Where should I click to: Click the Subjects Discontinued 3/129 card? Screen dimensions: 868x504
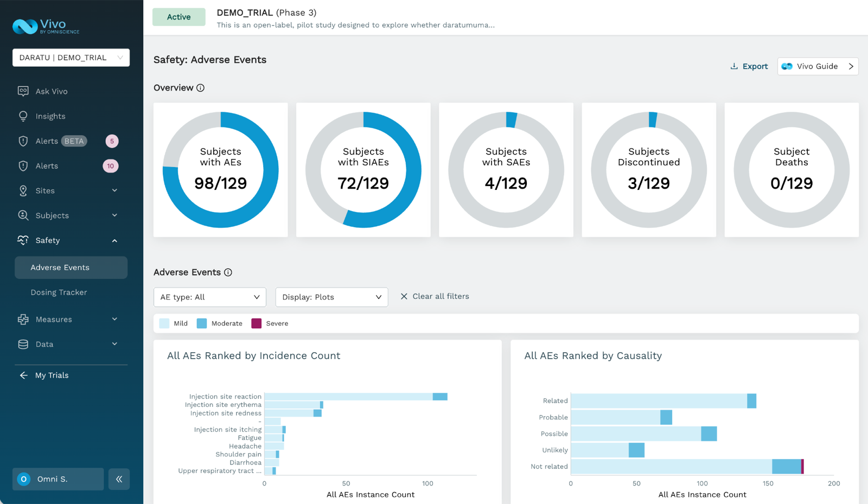649,170
